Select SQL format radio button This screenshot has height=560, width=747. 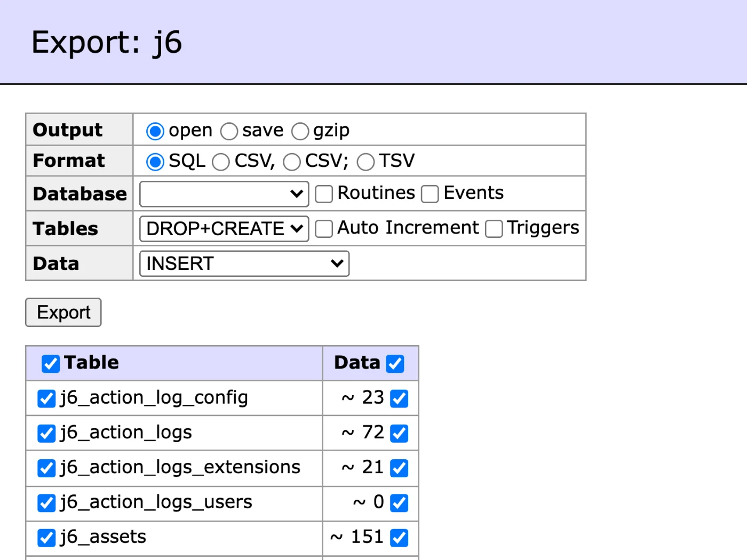tap(155, 162)
